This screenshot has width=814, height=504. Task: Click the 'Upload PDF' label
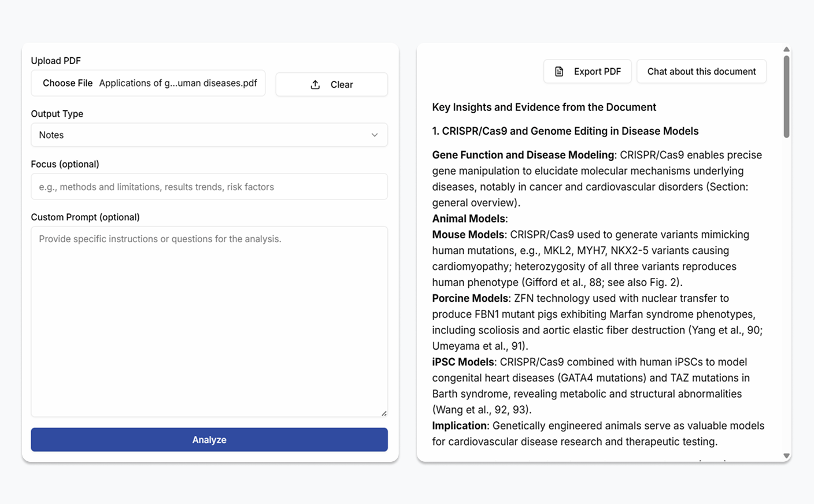click(56, 61)
